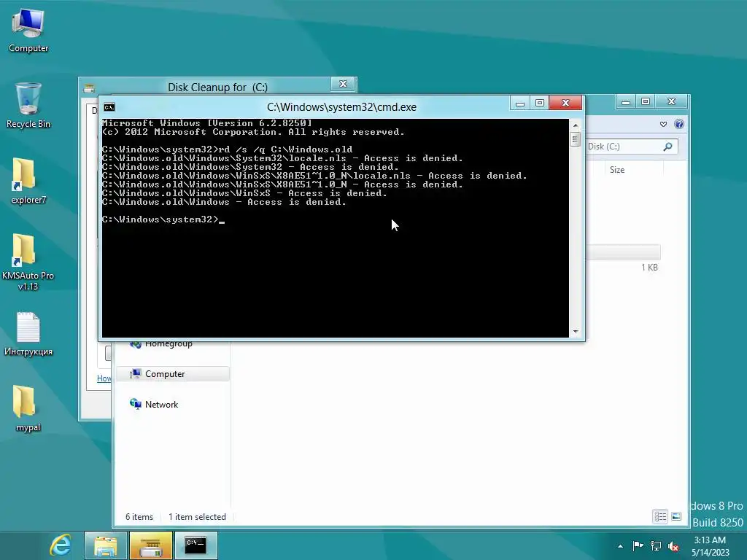Expand the Explorer ribbon chevron
747x560 pixels.
pos(663,124)
